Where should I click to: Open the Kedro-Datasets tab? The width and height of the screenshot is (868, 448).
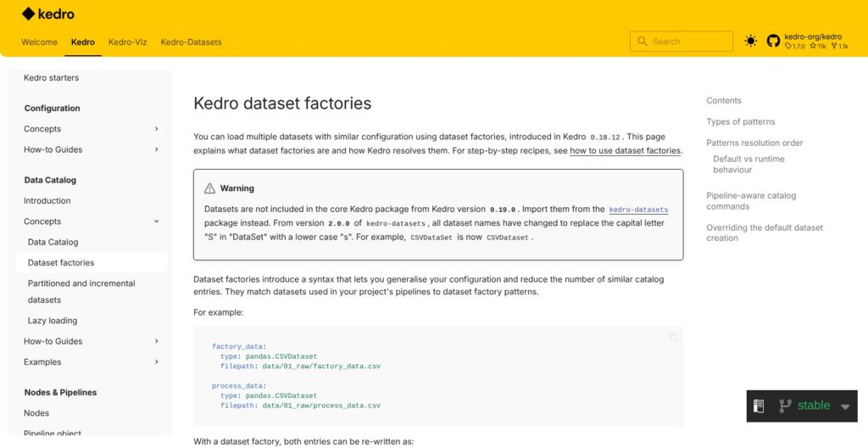[191, 42]
